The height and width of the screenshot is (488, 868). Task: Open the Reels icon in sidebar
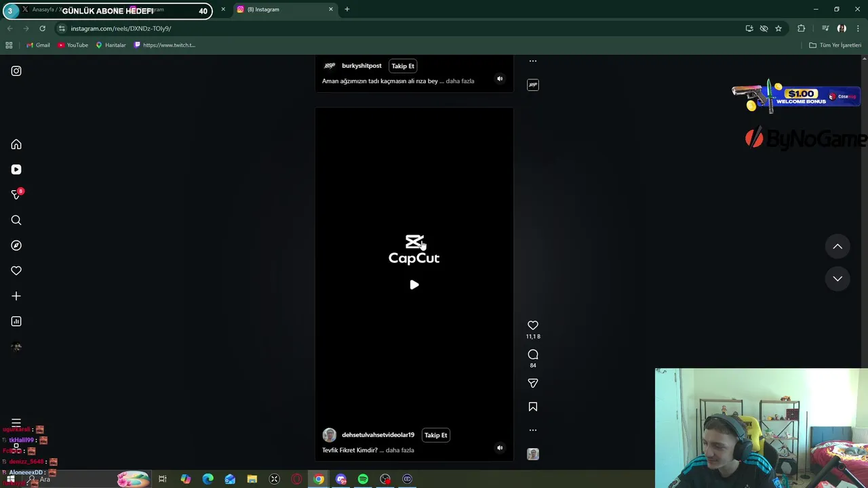(16, 169)
